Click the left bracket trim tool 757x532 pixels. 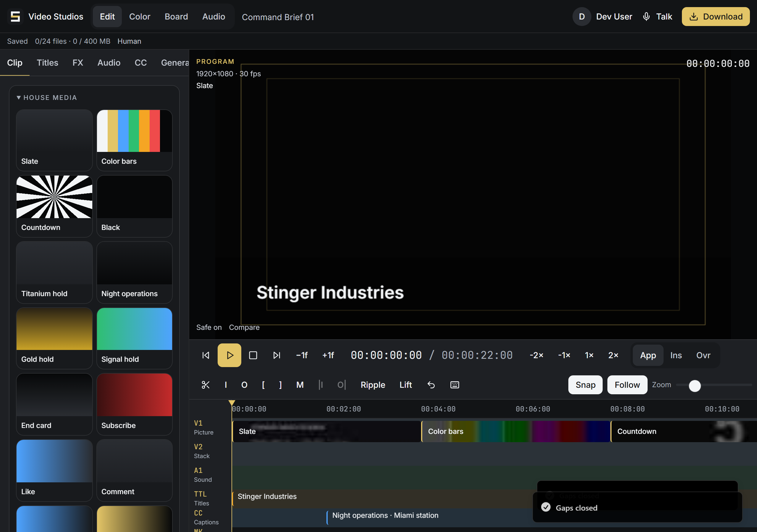[263, 385]
